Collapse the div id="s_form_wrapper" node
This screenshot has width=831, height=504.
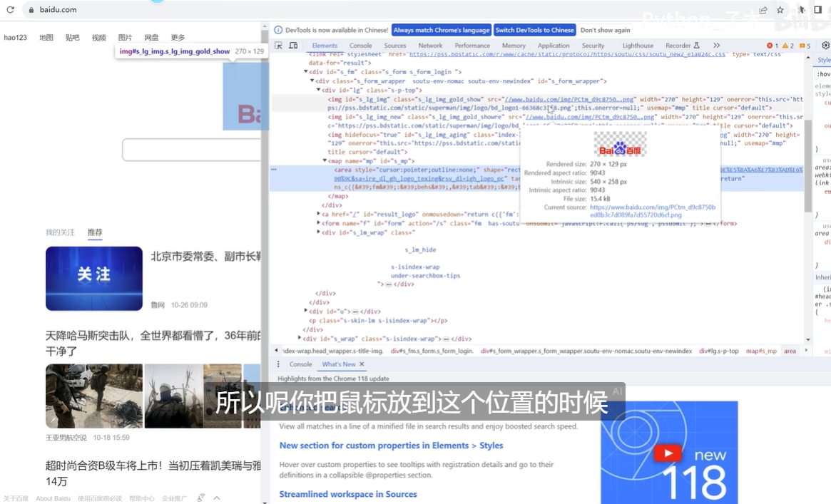tap(312, 81)
